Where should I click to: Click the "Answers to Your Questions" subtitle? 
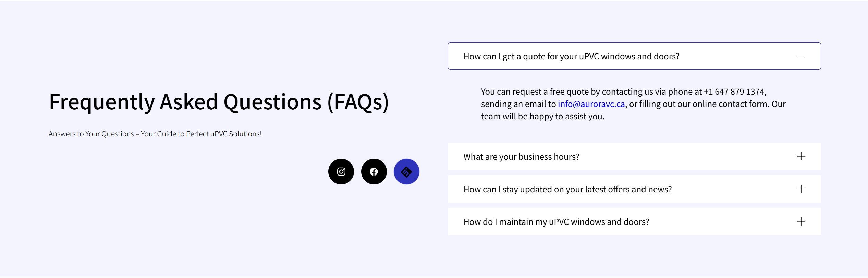pos(91,134)
